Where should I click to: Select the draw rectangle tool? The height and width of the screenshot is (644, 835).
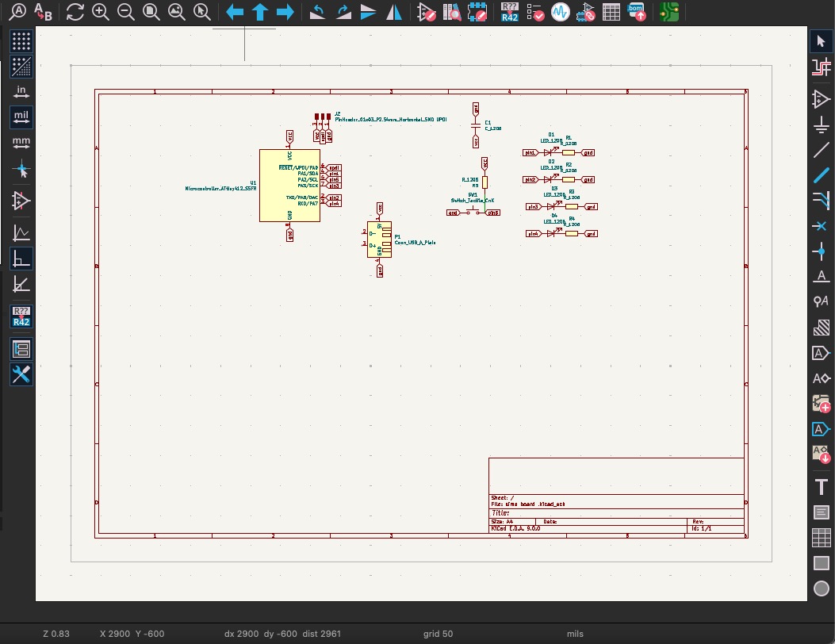[x=822, y=563]
